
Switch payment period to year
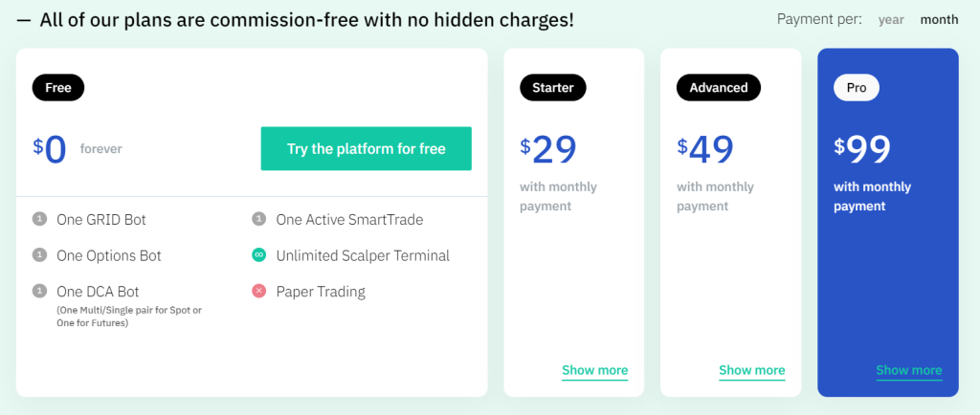891,19
